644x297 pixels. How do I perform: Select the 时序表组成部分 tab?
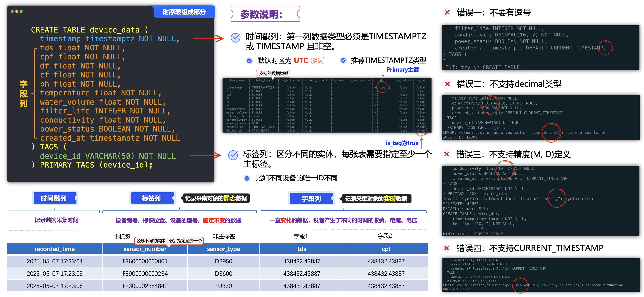click(184, 12)
